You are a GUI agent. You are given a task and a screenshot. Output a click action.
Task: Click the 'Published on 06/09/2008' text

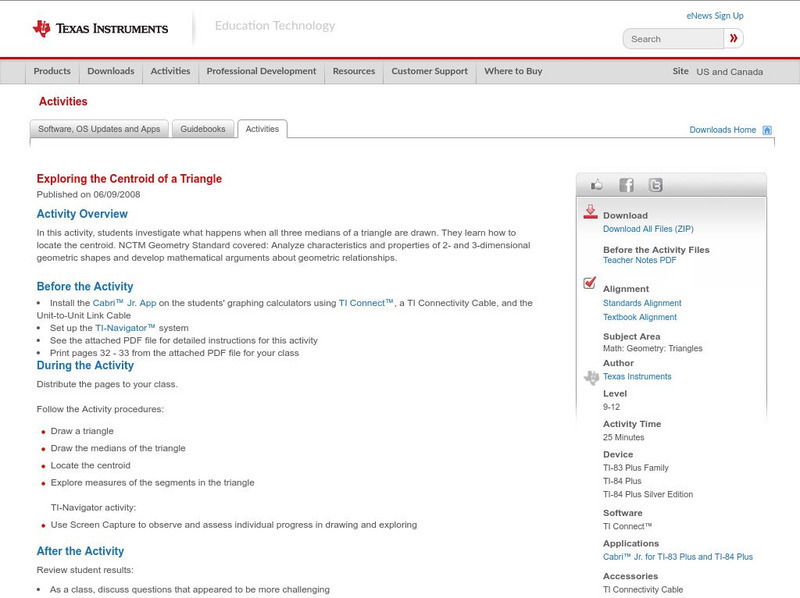tap(88, 194)
